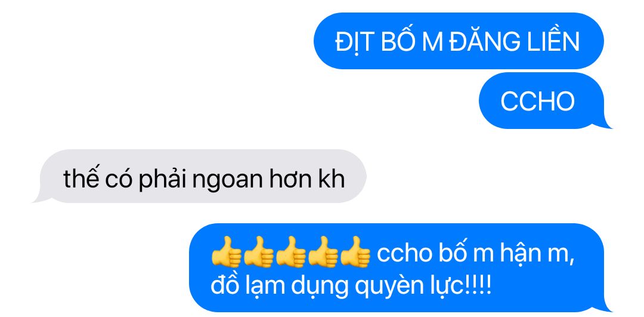The width and height of the screenshot is (644, 317).
Task: Click the tail of the bottom blue bubble
Action: [603, 306]
